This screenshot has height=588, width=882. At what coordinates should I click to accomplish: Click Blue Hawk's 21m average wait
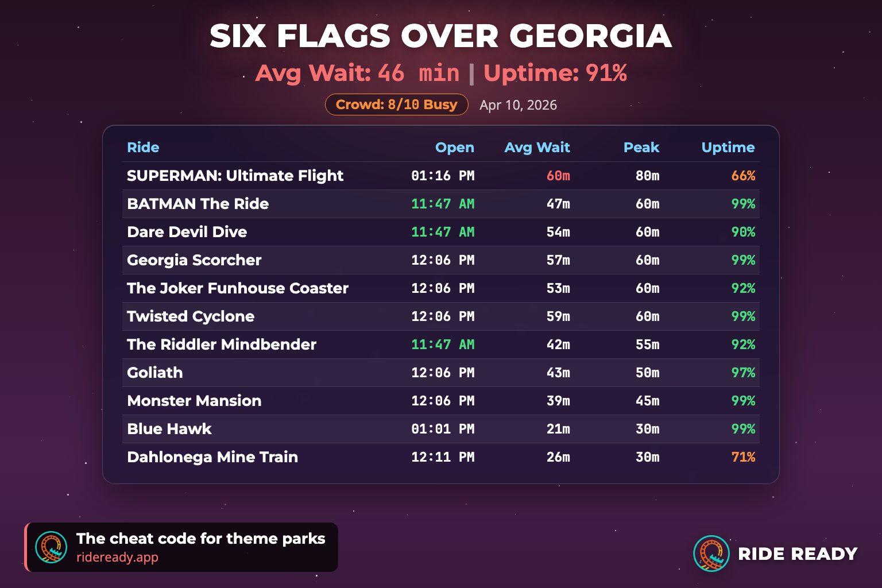pyautogui.click(x=559, y=429)
